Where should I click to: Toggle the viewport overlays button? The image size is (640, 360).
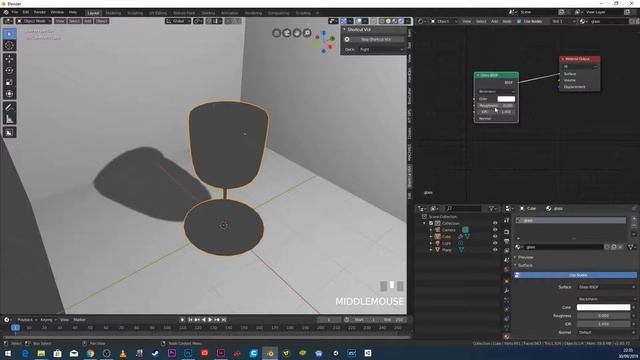tap(358, 21)
